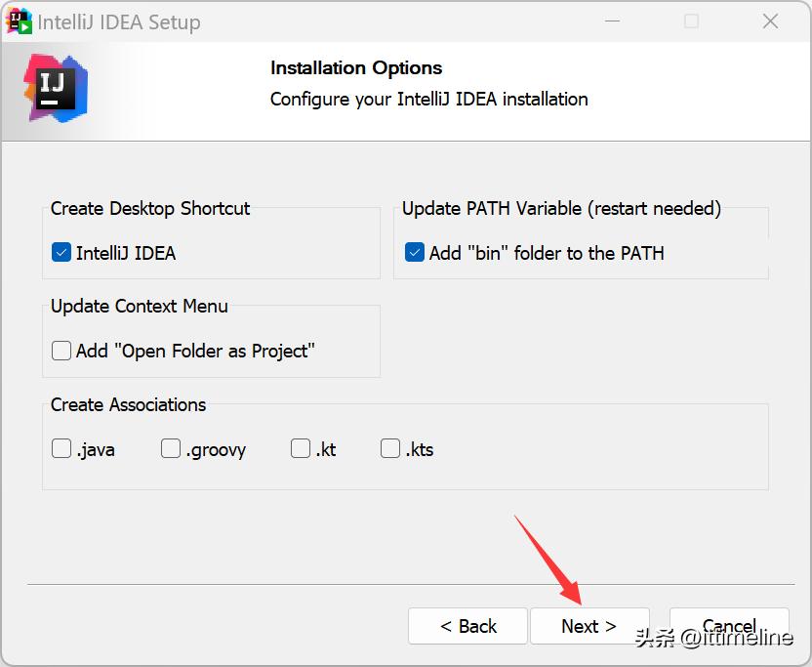Uncheck the IntelliJ IDEA desktop shortcut checkbox

tap(61, 252)
